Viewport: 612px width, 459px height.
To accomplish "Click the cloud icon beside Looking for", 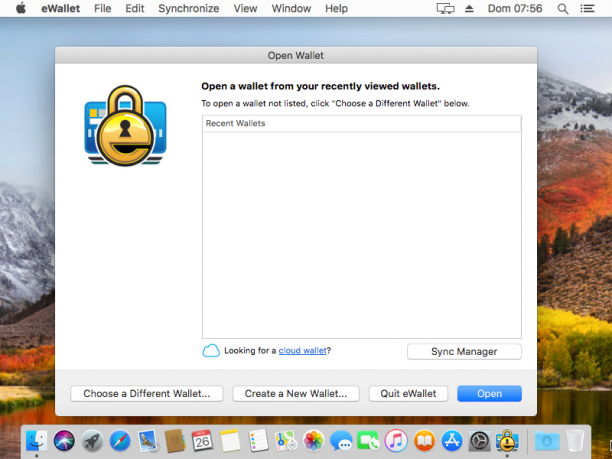I will [x=211, y=350].
